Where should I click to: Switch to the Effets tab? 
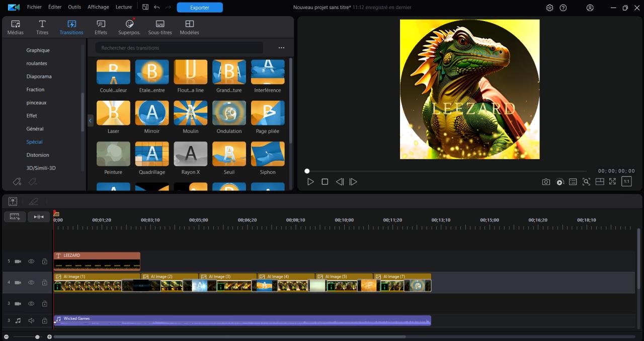(x=101, y=27)
